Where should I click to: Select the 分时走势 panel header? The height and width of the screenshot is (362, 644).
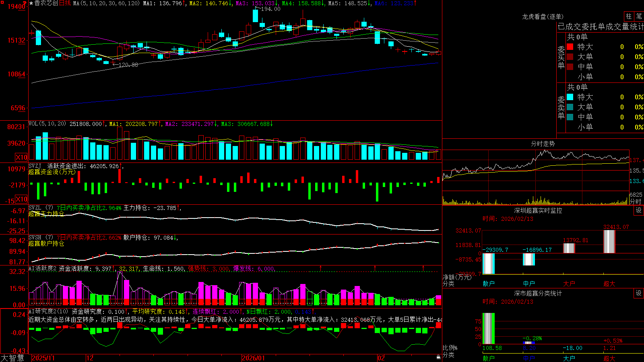click(x=543, y=144)
